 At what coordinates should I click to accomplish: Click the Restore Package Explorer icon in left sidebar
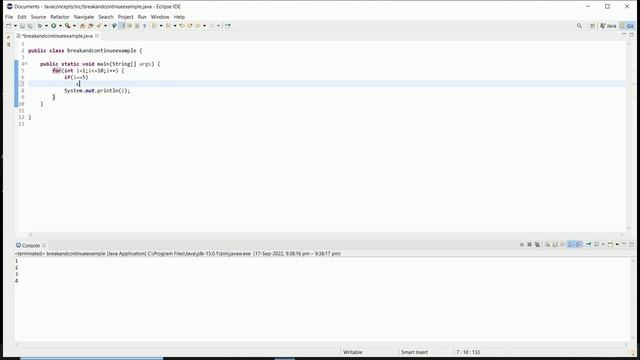(8, 37)
